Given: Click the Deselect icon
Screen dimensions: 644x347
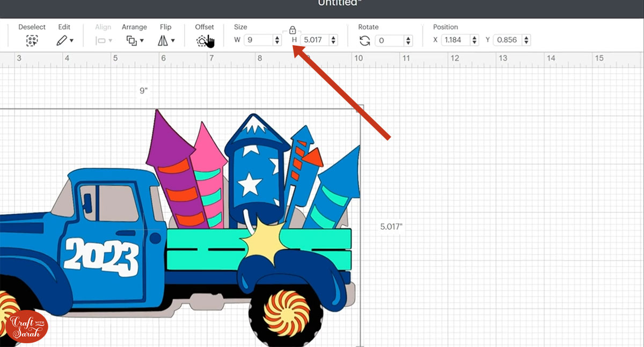Looking at the screenshot, I should pyautogui.click(x=32, y=40).
